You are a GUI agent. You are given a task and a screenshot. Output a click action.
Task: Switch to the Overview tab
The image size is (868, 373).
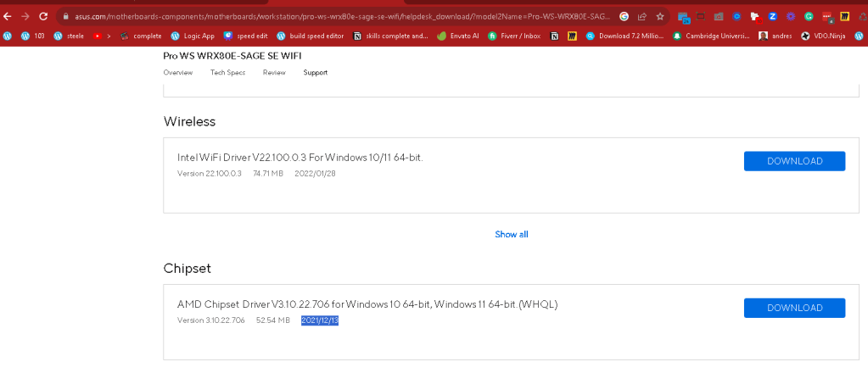(177, 73)
